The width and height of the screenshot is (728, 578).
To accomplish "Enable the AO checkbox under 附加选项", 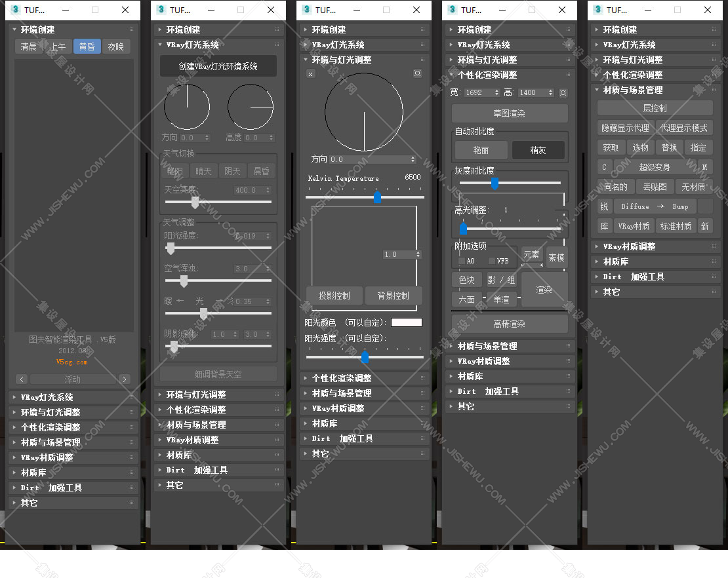I will pyautogui.click(x=462, y=261).
